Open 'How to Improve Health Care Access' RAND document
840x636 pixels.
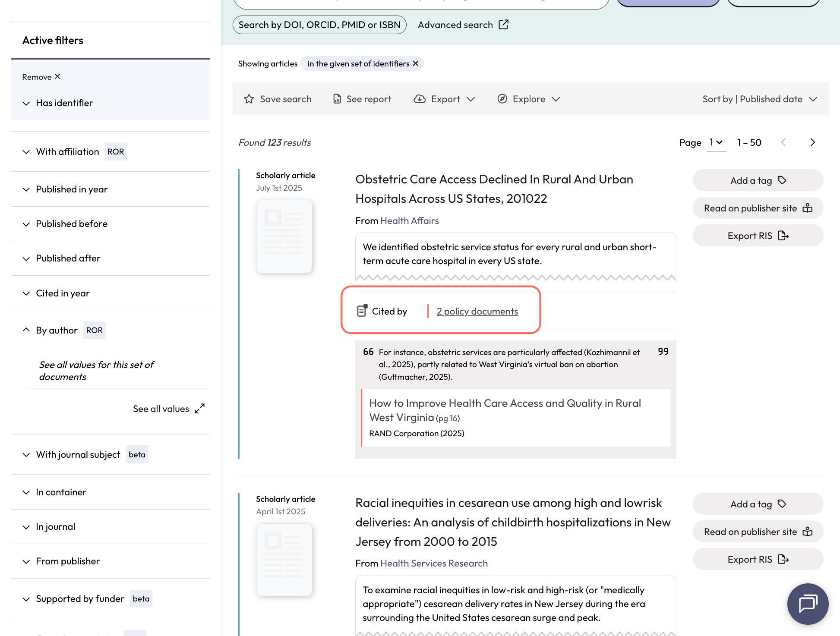[x=505, y=410]
